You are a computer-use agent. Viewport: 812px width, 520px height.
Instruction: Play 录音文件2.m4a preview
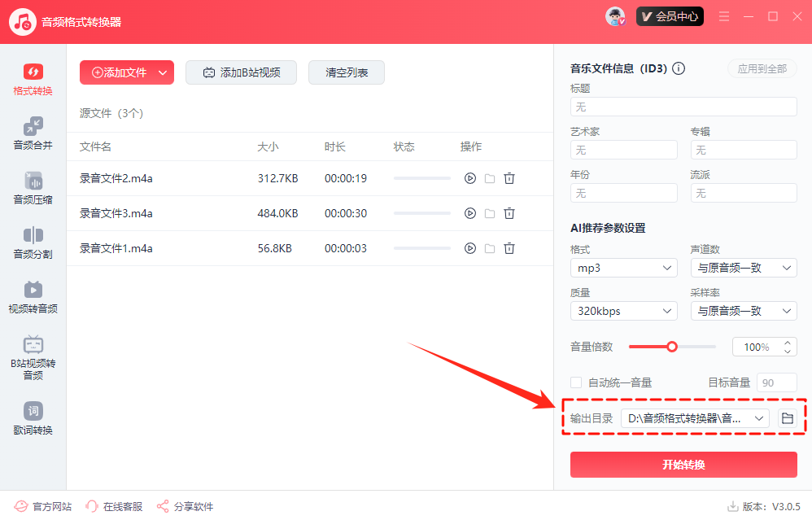(469, 178)
